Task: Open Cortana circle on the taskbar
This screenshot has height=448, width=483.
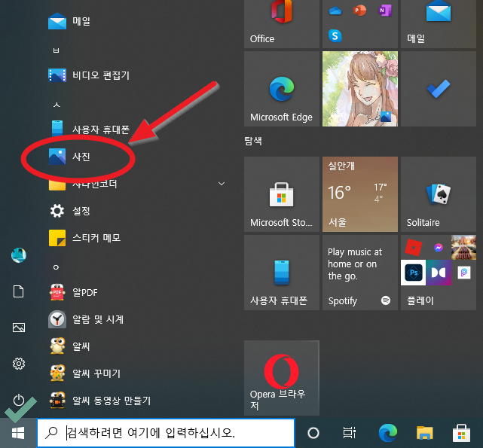Action: pyautogui.click(x=313, y=433)
